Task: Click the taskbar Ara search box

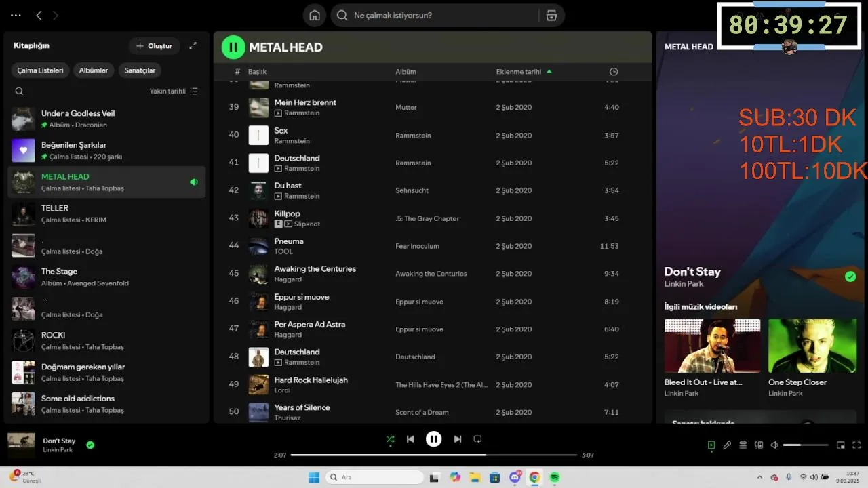Action: tap(373, 477)
